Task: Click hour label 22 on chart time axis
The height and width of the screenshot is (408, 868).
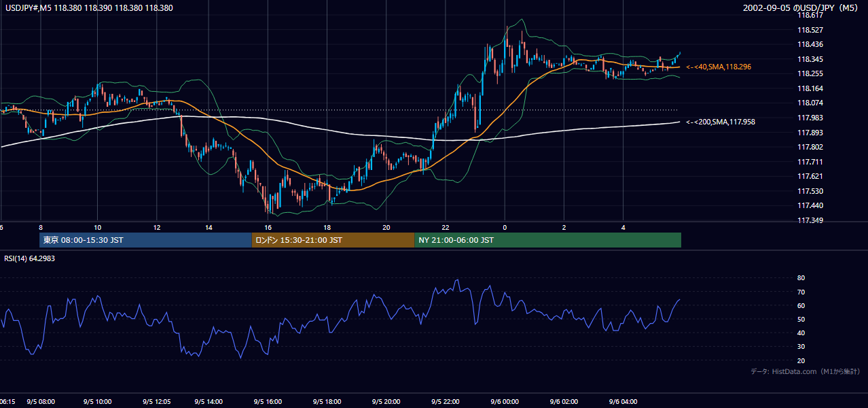Action: click(446, 227)
